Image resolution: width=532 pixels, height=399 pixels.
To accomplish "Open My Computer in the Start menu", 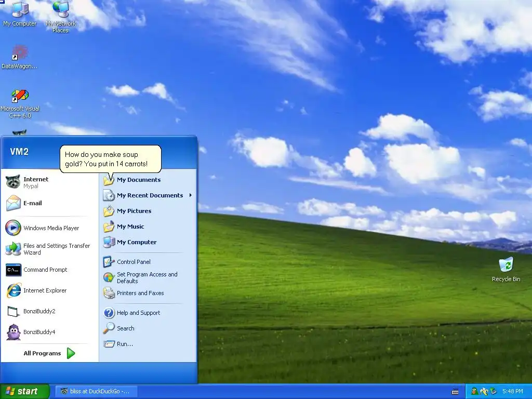I will (x=148, y=242).
